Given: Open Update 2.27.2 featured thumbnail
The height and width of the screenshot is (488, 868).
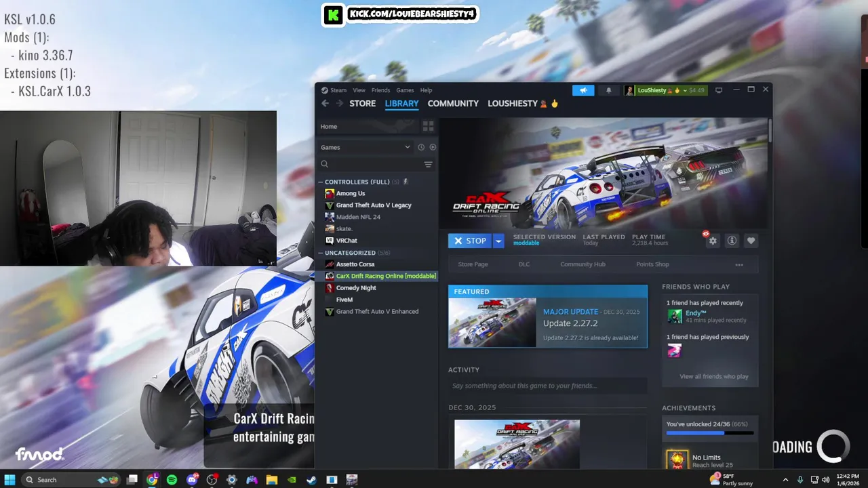Looking at the screenshot, I should (492, 323).
